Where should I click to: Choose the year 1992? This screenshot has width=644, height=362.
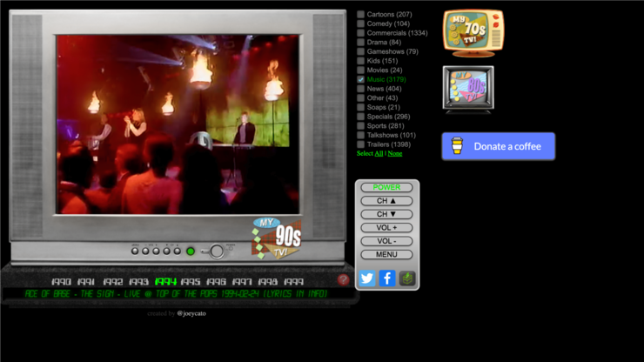pyautogui.click(x=113, y=282)
